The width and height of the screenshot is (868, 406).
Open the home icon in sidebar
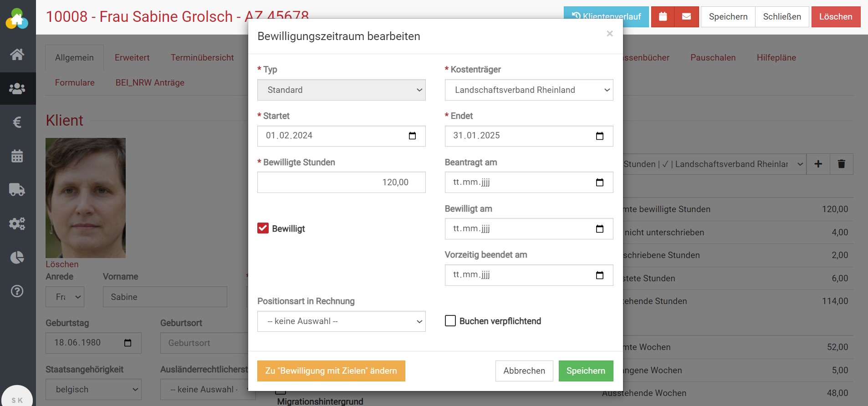(17, 55)
